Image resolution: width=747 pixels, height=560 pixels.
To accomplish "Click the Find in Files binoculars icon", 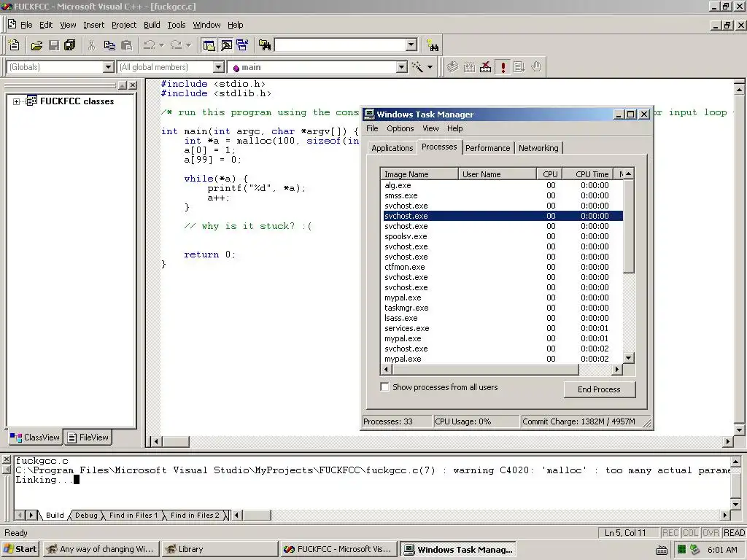I will tap(264, 45).
